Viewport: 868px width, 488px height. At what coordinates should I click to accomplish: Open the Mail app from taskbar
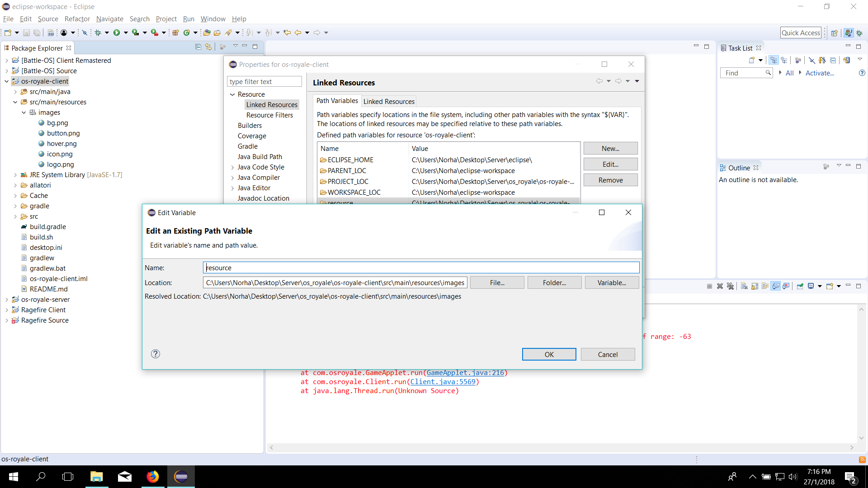coord(125,477)
